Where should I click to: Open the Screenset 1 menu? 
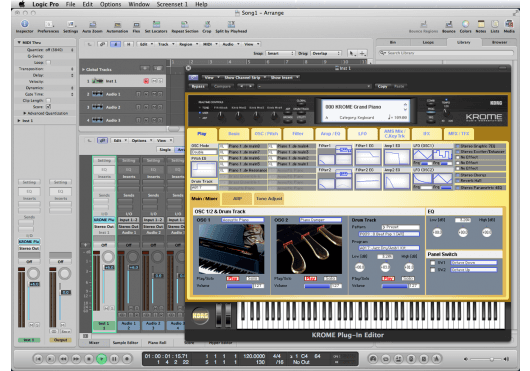click(x=172, y=4)
